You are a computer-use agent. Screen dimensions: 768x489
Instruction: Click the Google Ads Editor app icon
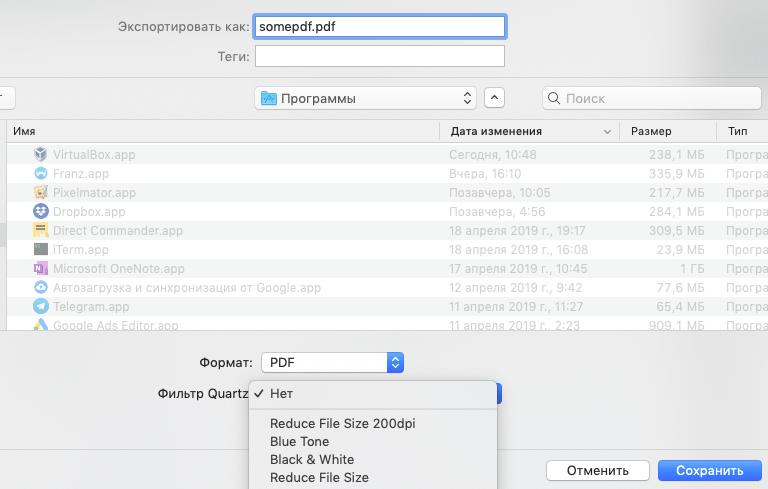pyautogui.click(x=41, y=324)
